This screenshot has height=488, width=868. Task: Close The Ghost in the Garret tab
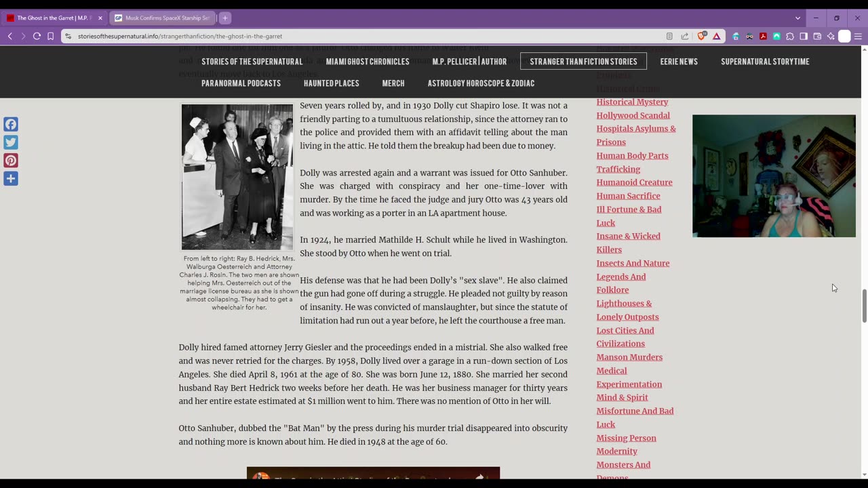click(100, 18)
